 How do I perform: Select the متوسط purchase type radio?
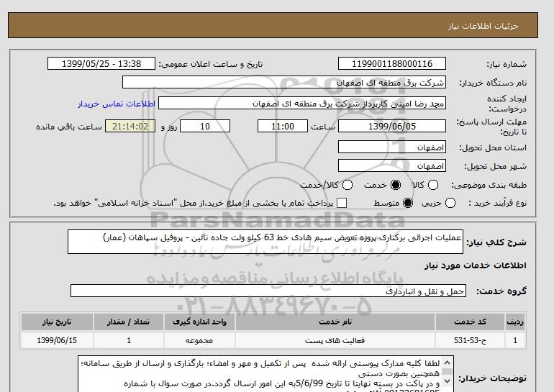coord(408,203)
